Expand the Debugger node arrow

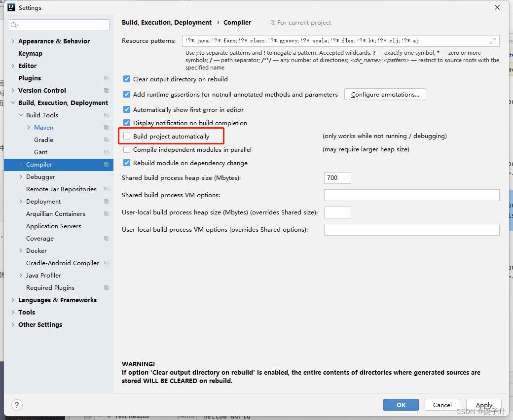[x=21, y=177]
